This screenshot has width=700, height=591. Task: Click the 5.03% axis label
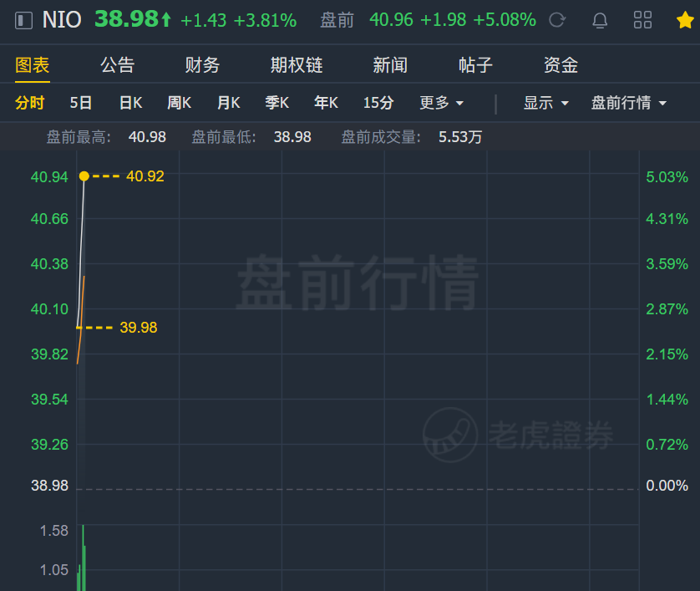pyautogui.click(x=667, y=177)
